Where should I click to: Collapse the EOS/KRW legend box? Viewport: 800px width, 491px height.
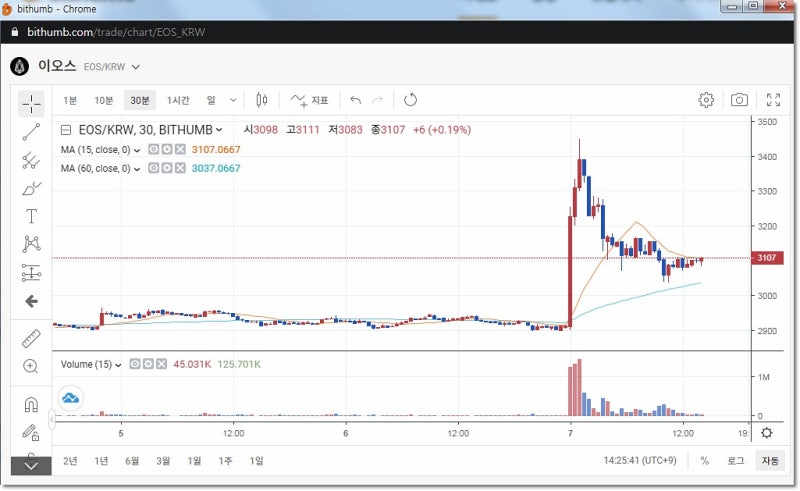click(66, 130)
